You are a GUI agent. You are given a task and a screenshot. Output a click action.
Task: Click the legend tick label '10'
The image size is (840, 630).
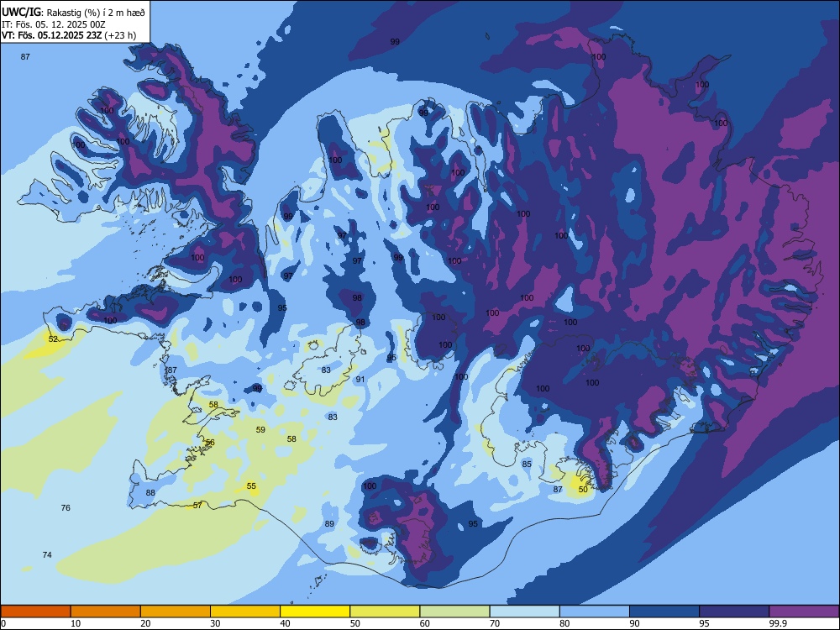coord(76,623)
